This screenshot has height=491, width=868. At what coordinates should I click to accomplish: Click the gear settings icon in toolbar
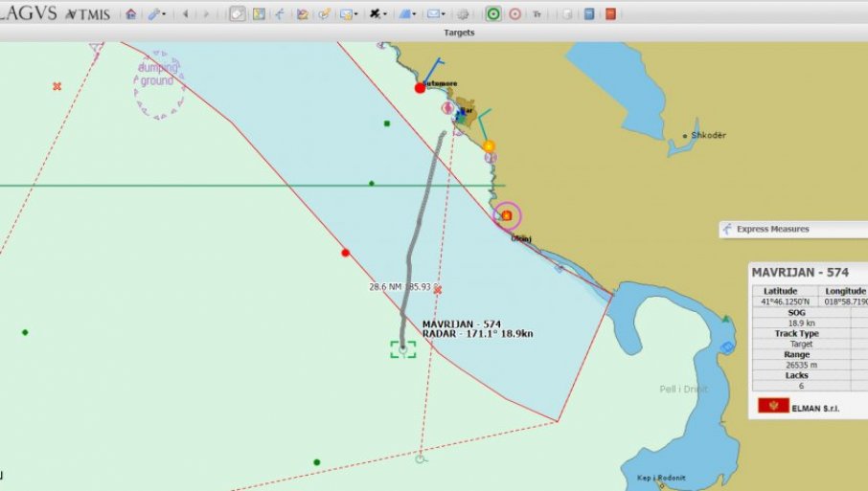point(463,14)
